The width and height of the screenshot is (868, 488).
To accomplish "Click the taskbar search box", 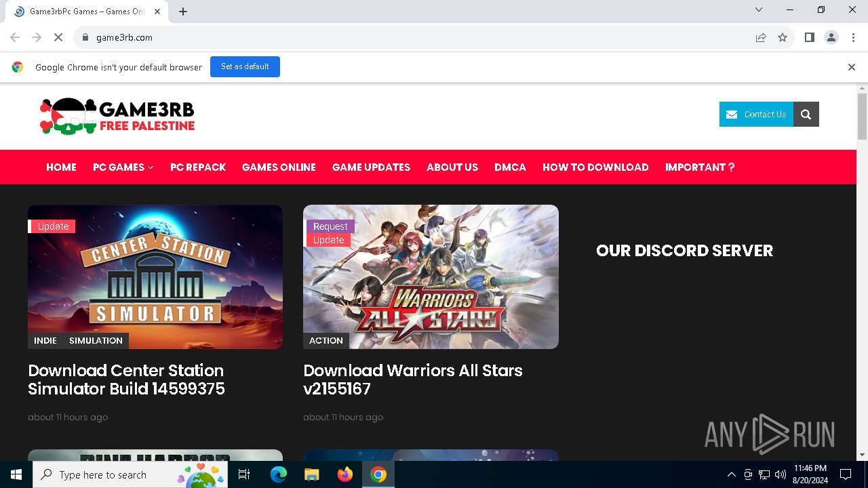I will (130, 474).
